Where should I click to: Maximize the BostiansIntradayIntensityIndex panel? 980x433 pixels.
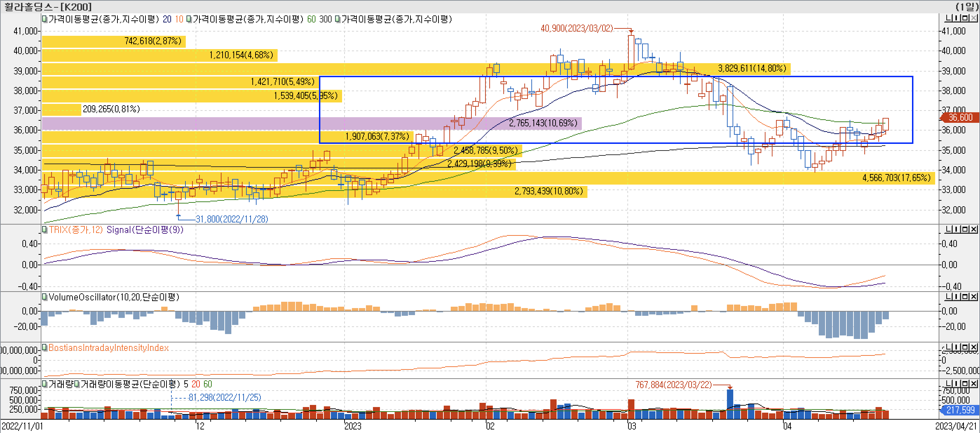tap(965, 347)
